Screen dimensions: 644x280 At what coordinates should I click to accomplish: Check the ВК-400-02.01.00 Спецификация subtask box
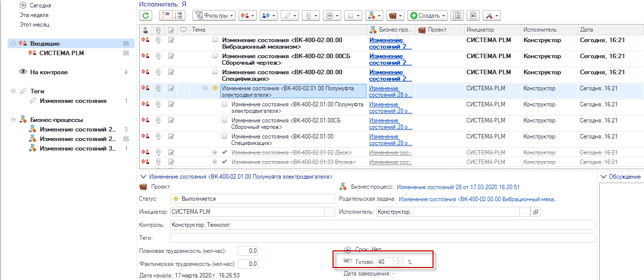click(225, 136)
